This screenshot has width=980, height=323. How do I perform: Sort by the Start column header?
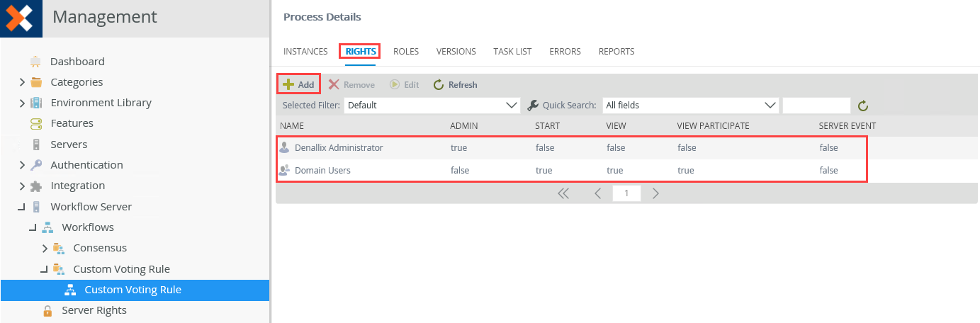pyautogui.click(x=548, y=126)
